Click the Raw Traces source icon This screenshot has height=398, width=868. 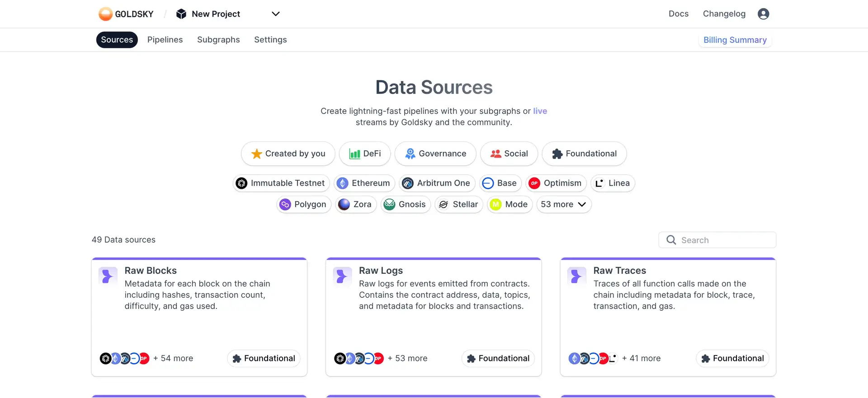[576, 276]
